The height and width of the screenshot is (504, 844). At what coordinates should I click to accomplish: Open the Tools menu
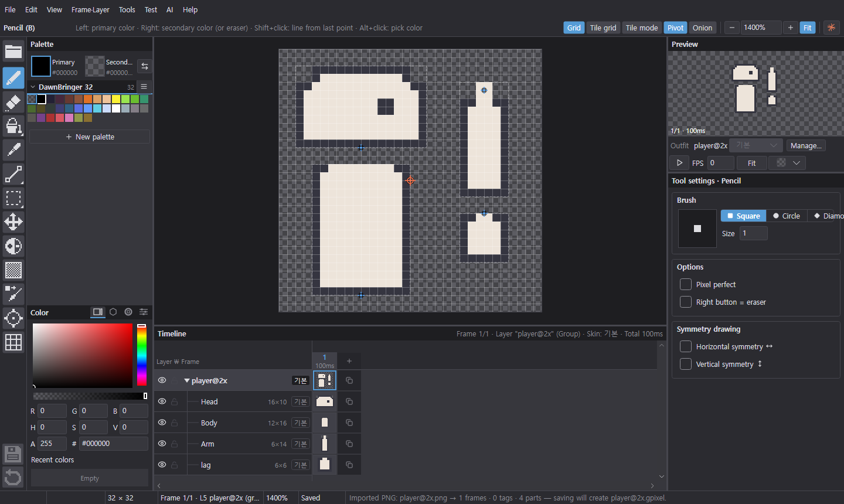(x=127, y=9)
